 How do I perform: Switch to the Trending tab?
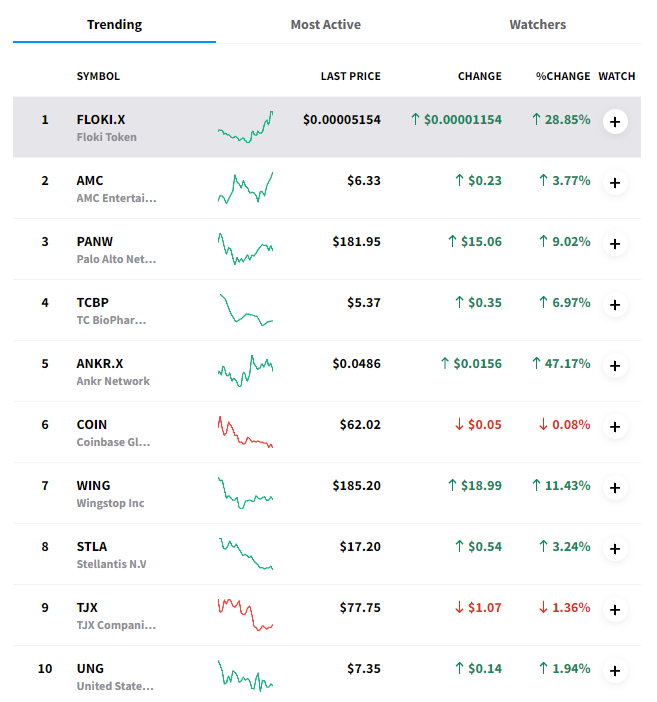pos(114,25)
